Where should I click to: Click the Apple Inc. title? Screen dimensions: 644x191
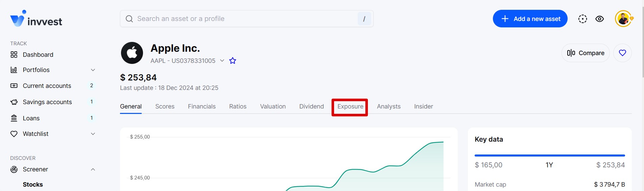(175, 48)
